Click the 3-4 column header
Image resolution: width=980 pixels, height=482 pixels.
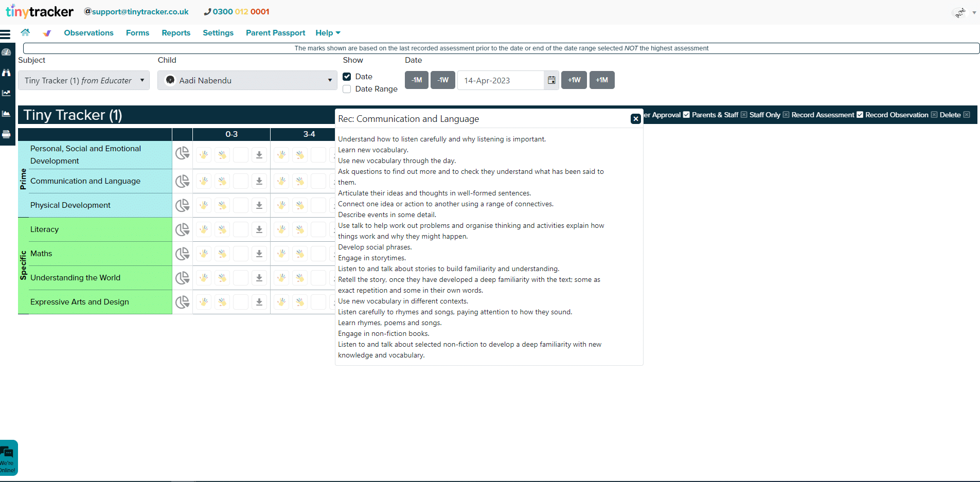(309, 134)
